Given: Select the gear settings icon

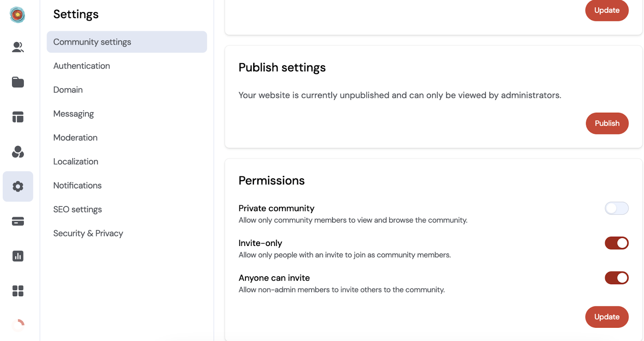Looking at the screenshot, I should point(18,186).
